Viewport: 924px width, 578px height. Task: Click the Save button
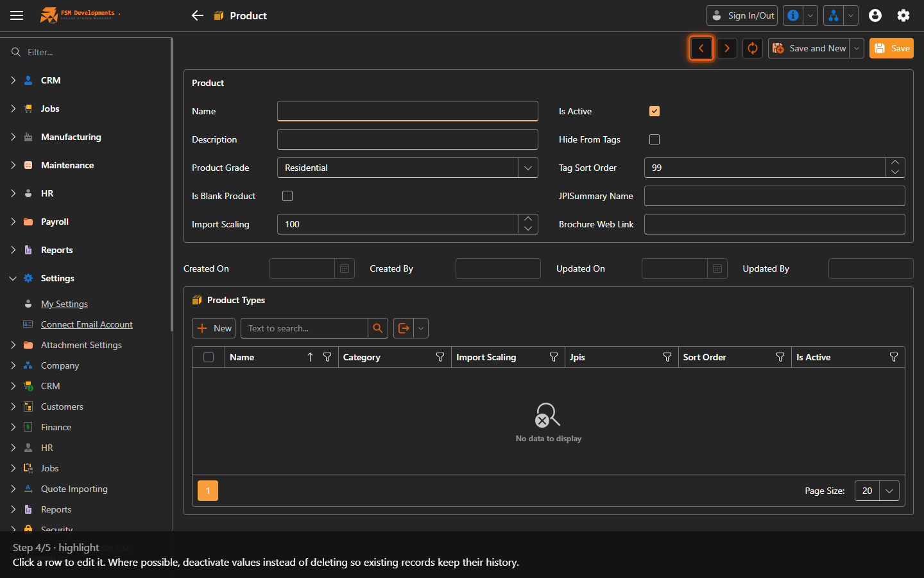(891, 48)
